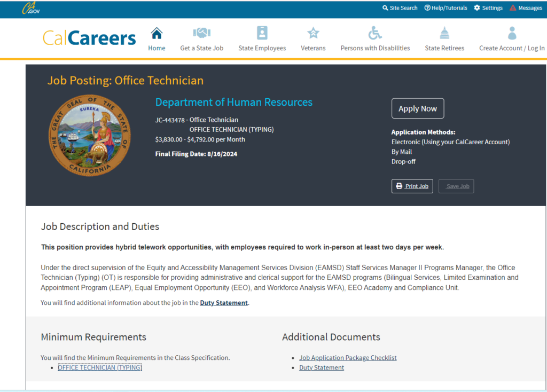Viewport: 547px width, 392px height.
Task: Open State Employees menu label
Action: (262, 48)
